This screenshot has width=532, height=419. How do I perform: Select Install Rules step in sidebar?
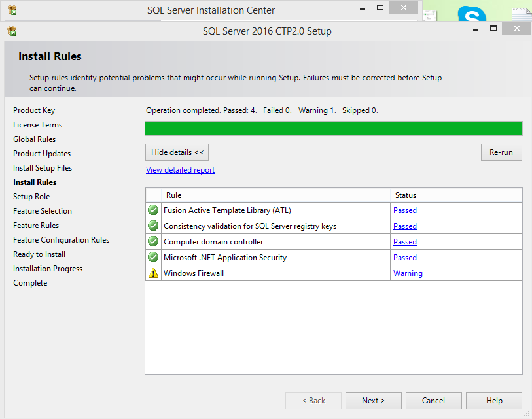(x=35, y=182)
